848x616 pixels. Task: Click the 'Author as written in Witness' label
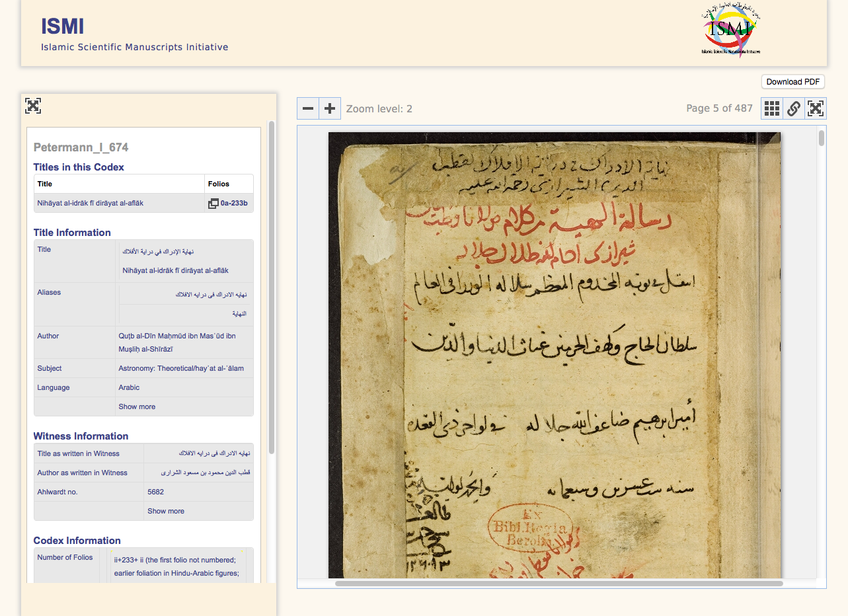(83, 473)
